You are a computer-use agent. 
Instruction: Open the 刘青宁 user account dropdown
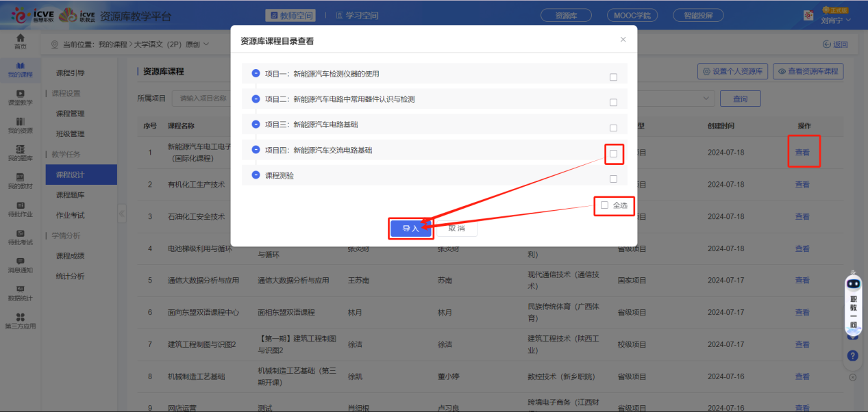point(835,21)
